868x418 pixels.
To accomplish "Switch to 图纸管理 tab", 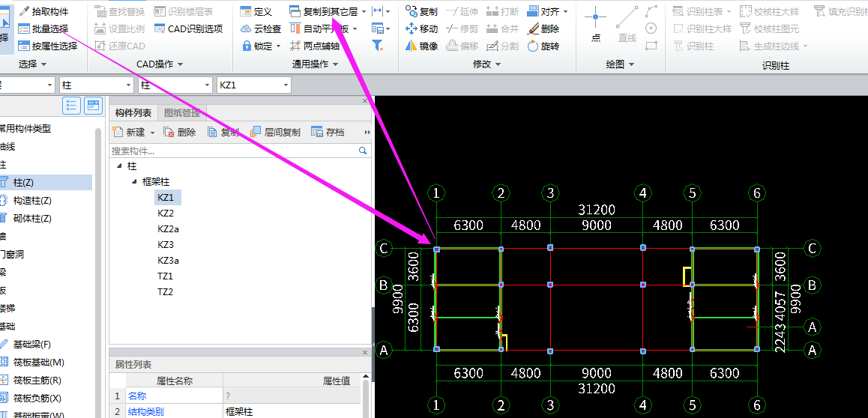I will [181, 113].
